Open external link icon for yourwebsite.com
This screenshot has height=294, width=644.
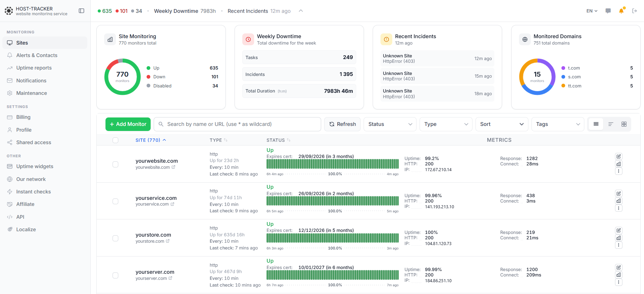[173, 167]
